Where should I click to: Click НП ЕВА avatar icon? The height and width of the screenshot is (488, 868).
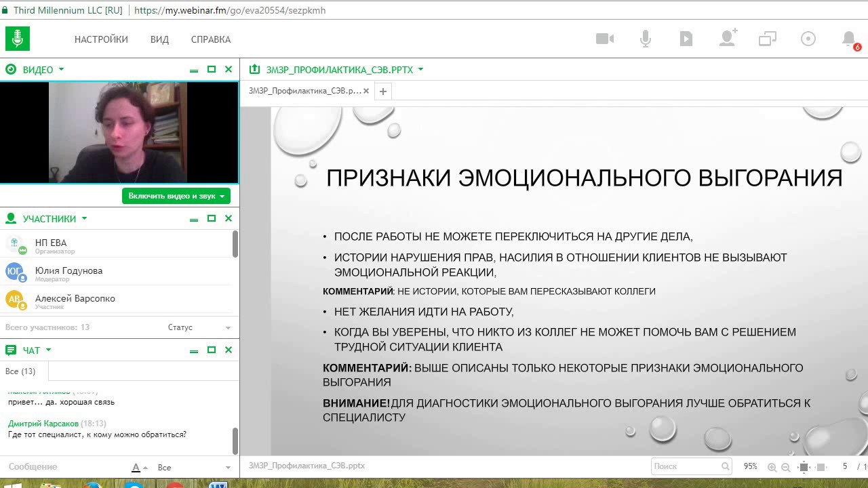15,244
